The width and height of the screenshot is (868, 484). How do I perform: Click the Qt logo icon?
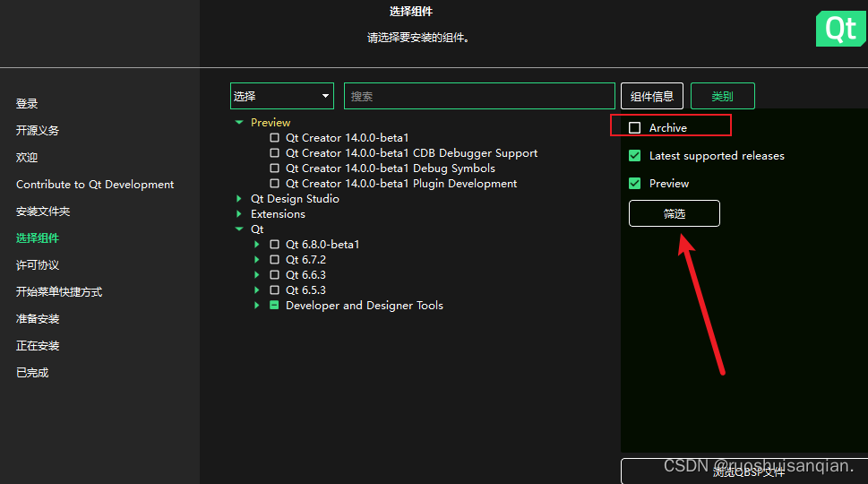[x=840, y=29]
